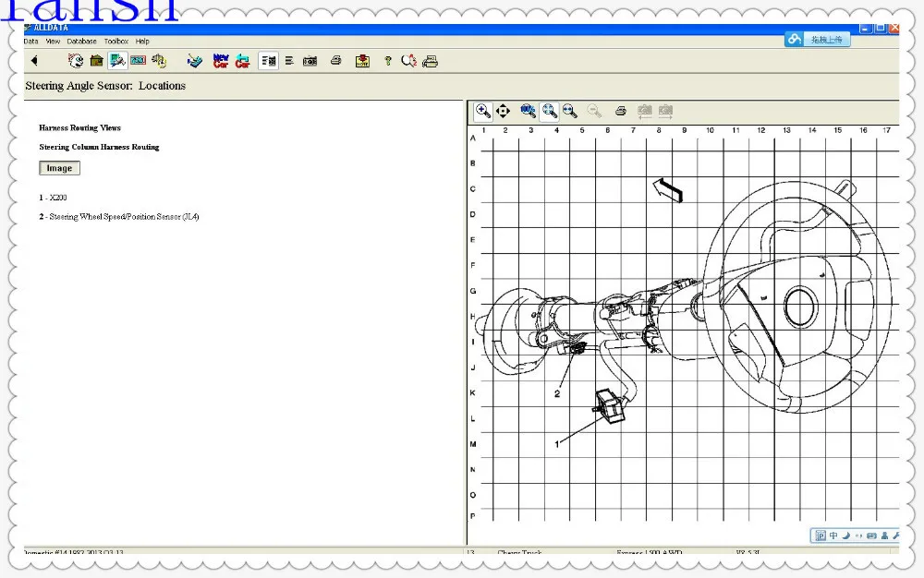
Task: Click the dollar sign and clock icon
Action: click(159, 61)
